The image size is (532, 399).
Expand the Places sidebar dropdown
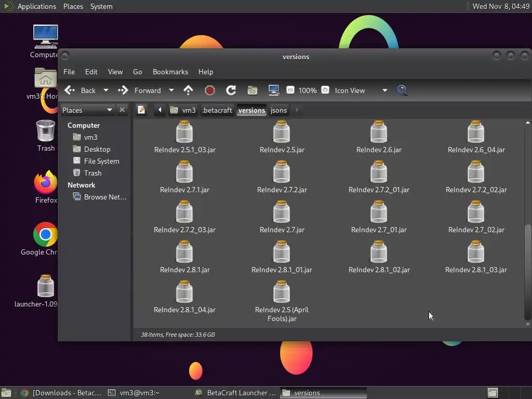[x=109, y=110]
